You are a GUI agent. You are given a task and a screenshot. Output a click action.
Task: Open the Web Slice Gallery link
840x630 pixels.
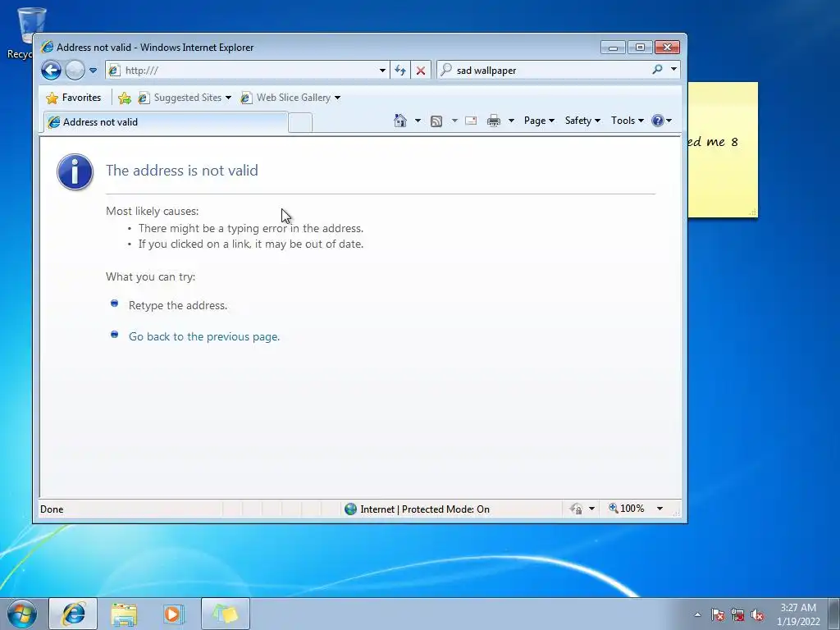[285, 98]
